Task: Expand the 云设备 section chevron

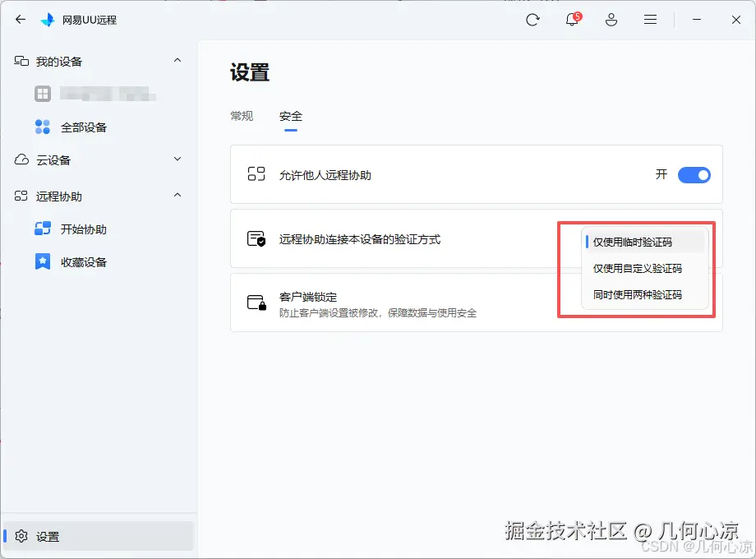Action: 177,159
